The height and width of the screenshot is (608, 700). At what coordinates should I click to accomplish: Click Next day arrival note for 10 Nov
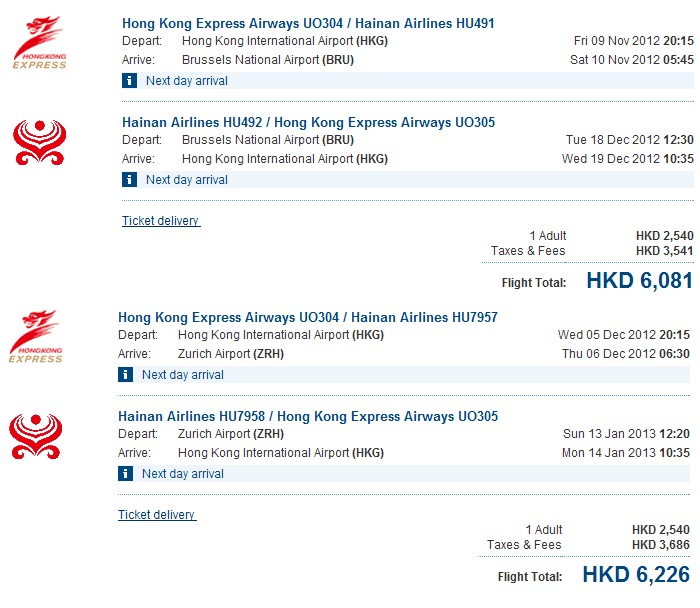(x=186, y=81)
